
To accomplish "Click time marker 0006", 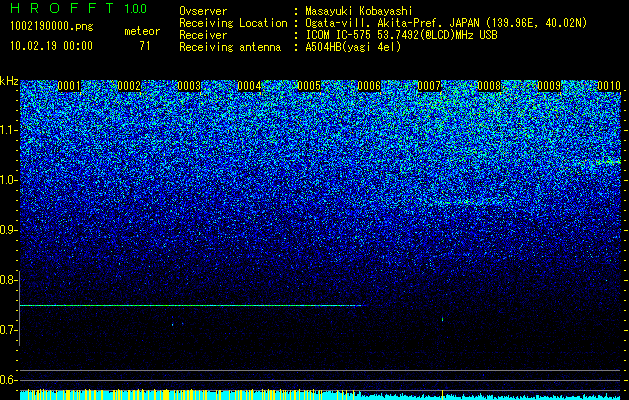I will (369, 86).
